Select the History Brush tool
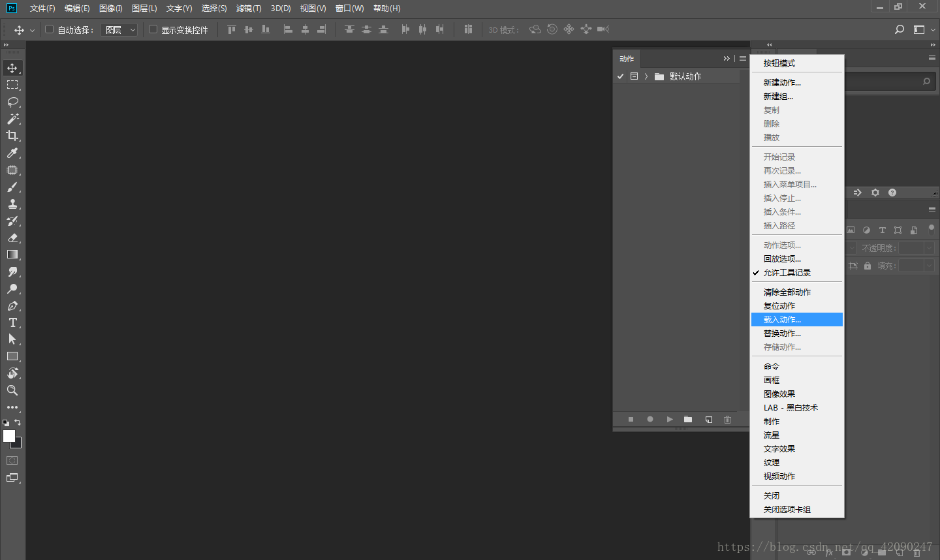This screenshot has width=940, height=560. point(12,221)
